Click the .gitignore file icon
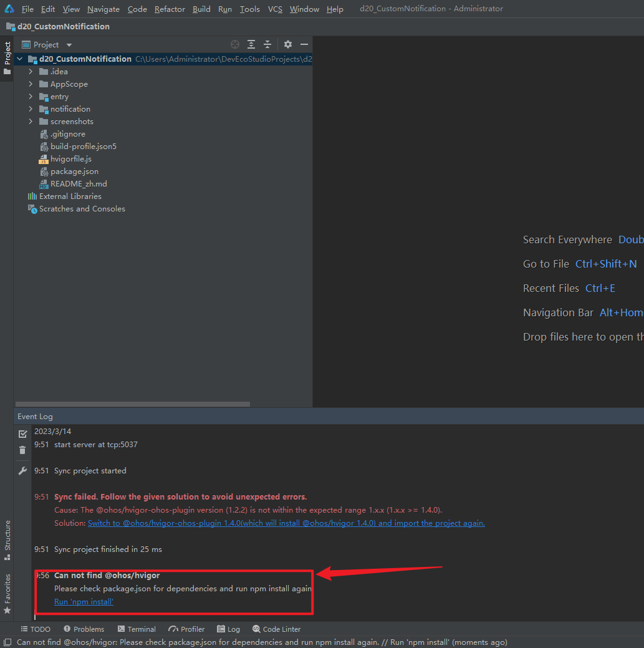 coord(44,134)
